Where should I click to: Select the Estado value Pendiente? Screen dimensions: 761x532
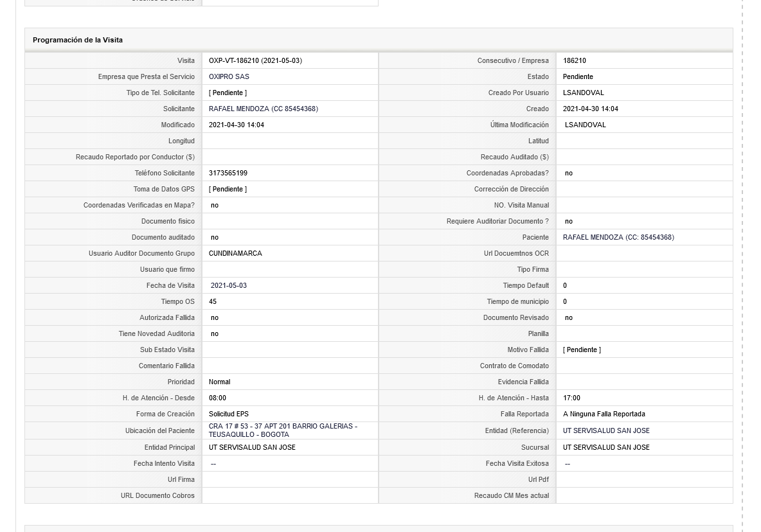point(578,76)
